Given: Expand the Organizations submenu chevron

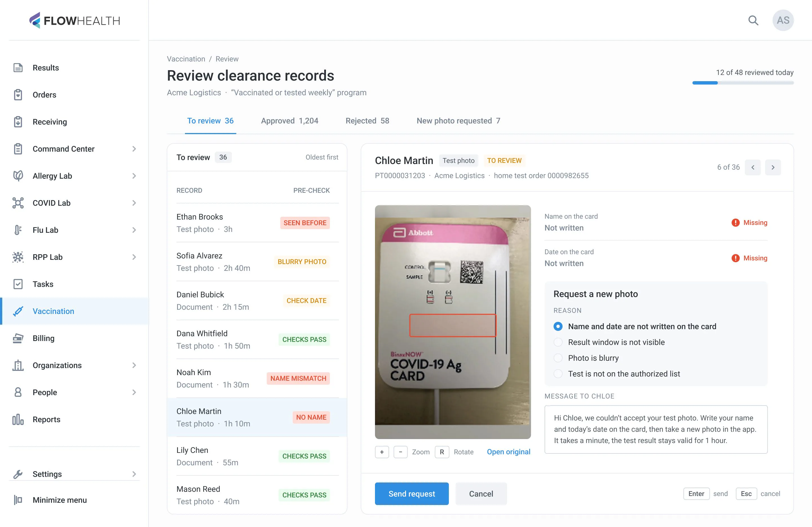Looking at the screenshot, I should pos(134,365).
